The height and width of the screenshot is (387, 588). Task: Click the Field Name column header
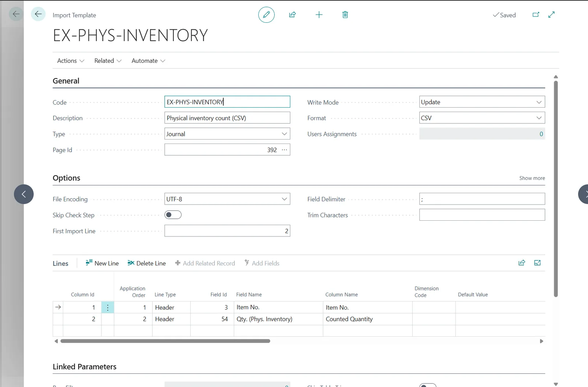coord(249,294)
